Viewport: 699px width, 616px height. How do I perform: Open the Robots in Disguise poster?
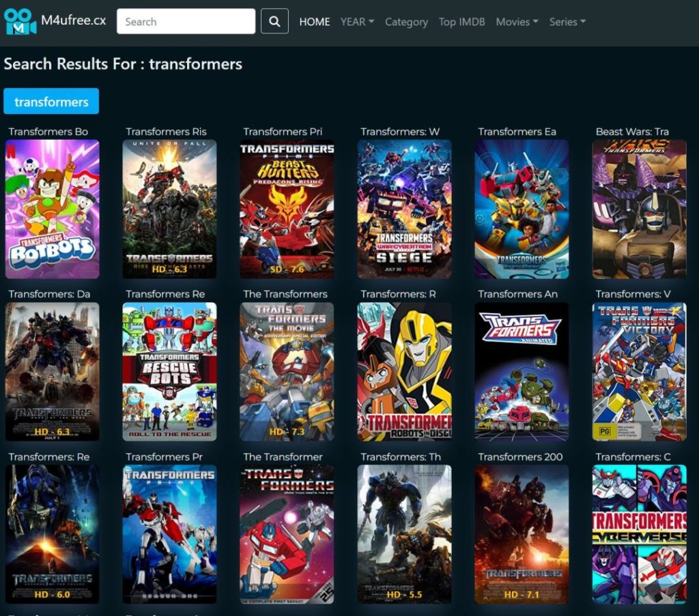(404, 372)
